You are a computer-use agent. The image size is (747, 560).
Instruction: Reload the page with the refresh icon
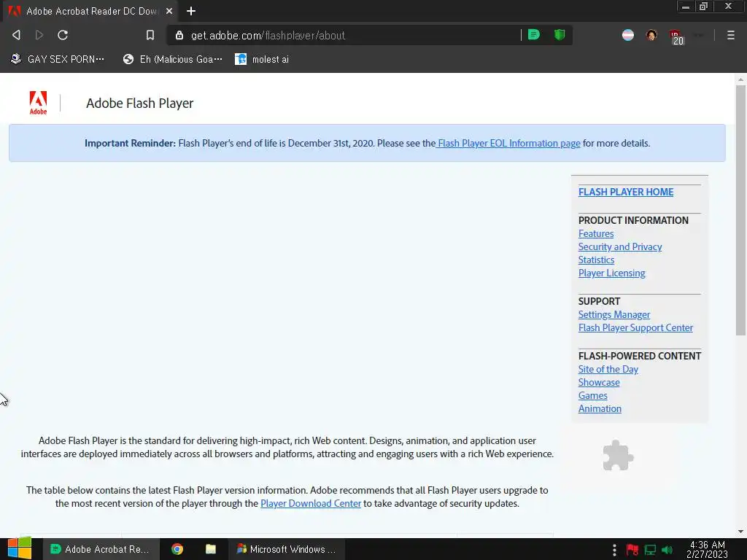click(63, 35)
